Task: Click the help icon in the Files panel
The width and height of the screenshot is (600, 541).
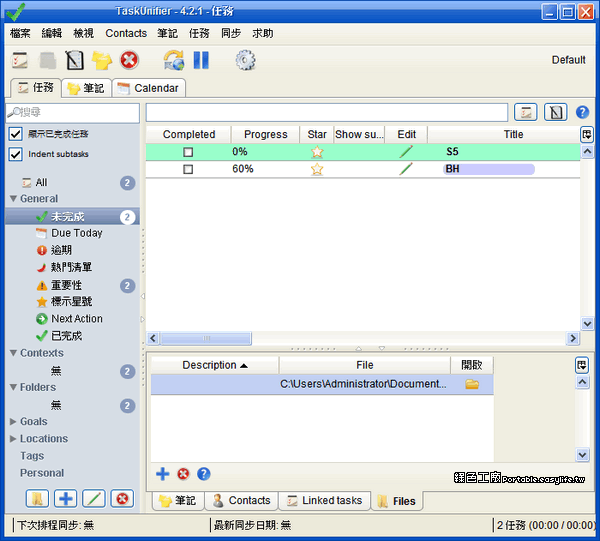Action: tap(204, 474)
